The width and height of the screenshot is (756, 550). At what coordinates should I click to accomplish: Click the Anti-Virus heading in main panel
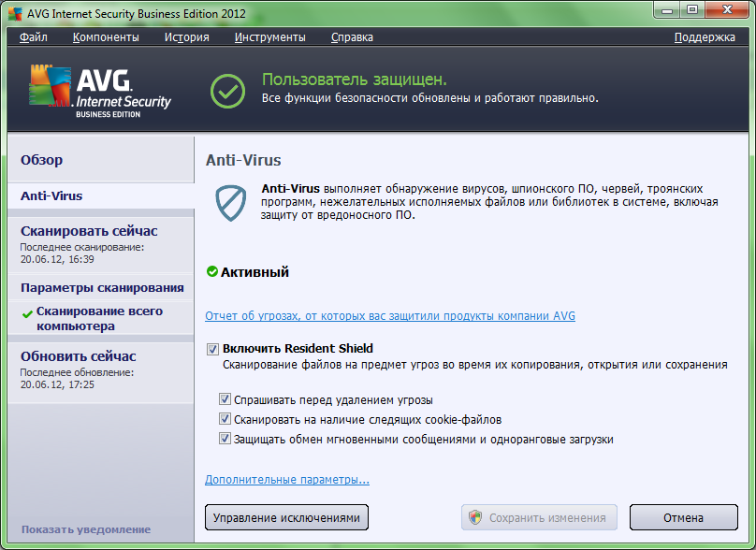point(243,160)
